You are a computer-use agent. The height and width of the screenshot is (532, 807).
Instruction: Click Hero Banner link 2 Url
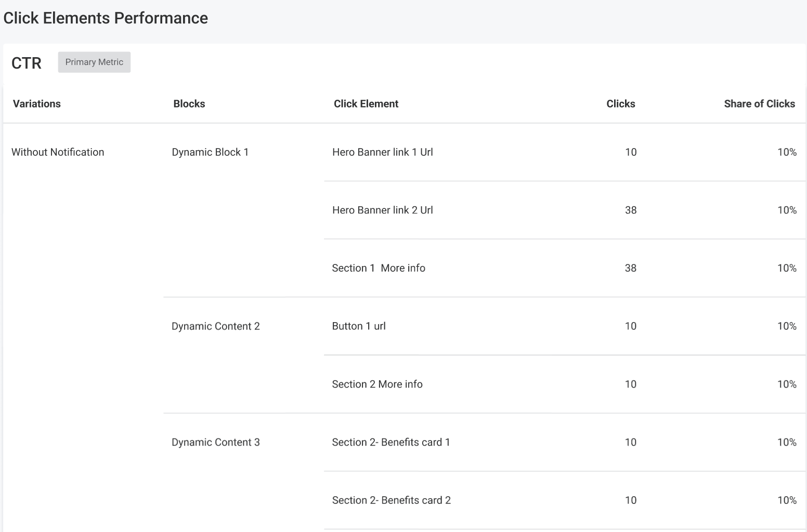383,210
